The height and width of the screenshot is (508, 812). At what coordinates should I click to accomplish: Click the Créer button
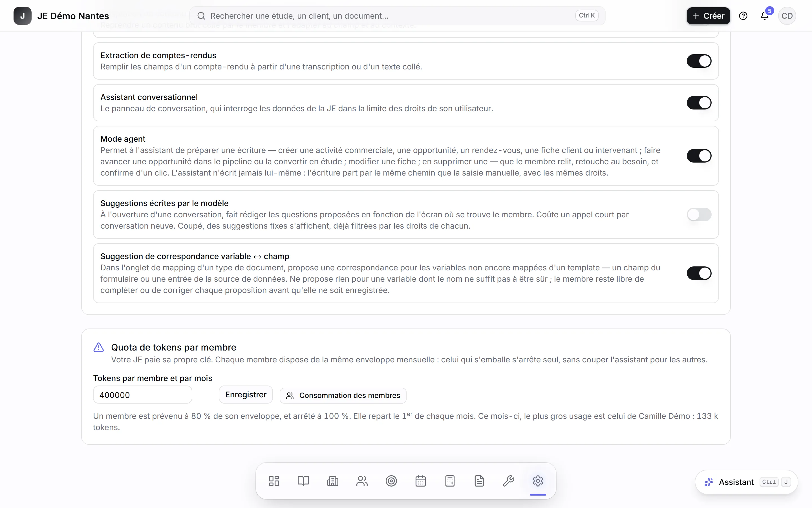[708, 16]
